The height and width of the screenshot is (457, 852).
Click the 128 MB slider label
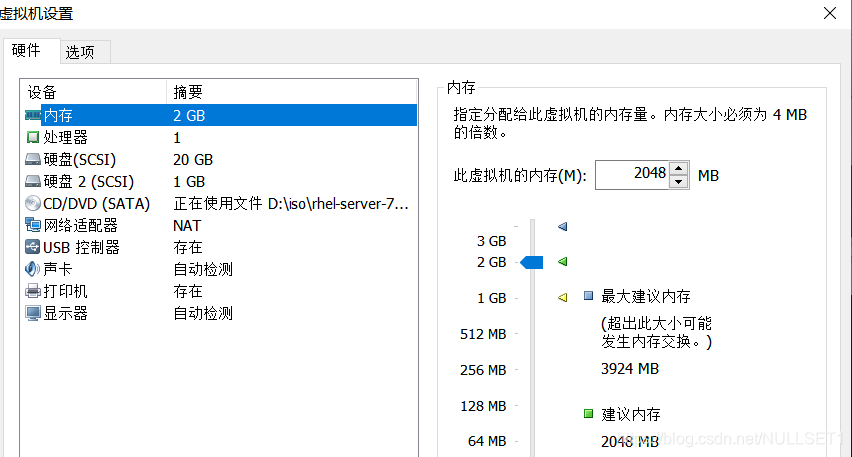point(483,406)
